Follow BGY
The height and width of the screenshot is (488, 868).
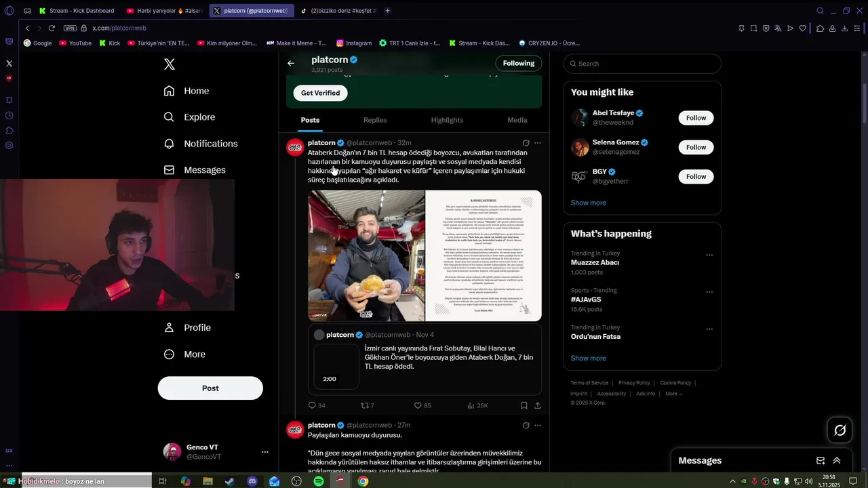pyautogui.click(x=696, y=176)
